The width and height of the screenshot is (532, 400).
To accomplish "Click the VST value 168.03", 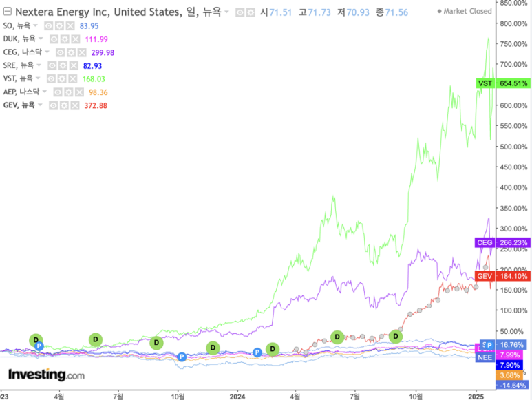I will click(x=94, y=79).
